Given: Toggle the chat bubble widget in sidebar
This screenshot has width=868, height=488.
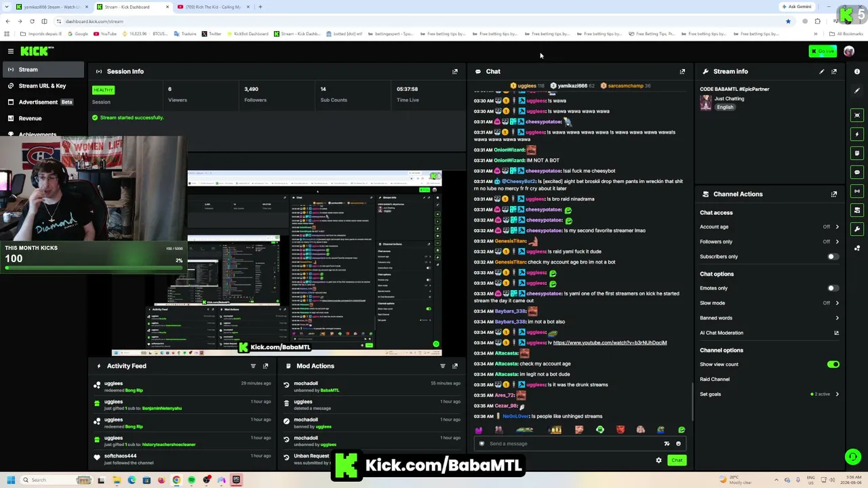Looking at the screenshot, I should pyautogui.click(x=857, y=172).
